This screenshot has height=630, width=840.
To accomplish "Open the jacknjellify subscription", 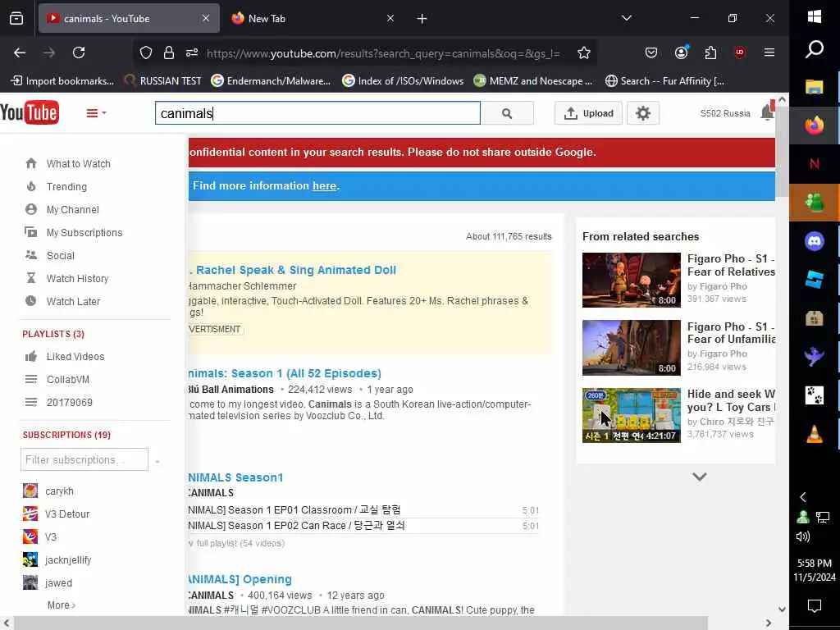I will (68, 559).
